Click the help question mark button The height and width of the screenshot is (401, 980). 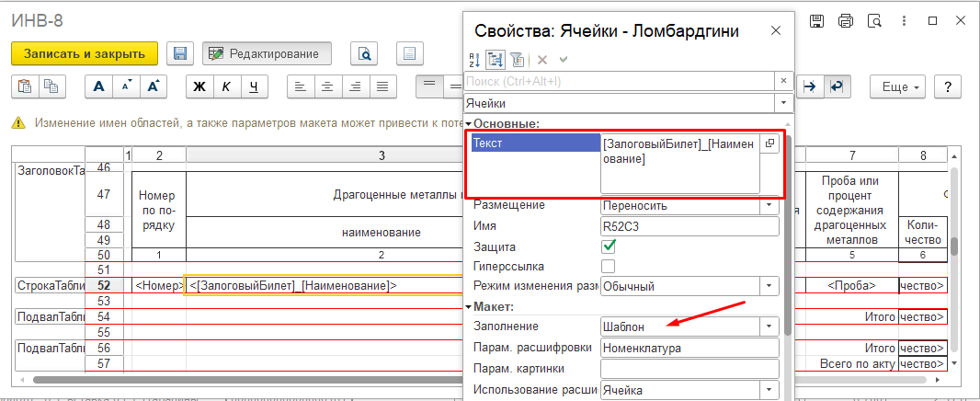pos(948,86)
